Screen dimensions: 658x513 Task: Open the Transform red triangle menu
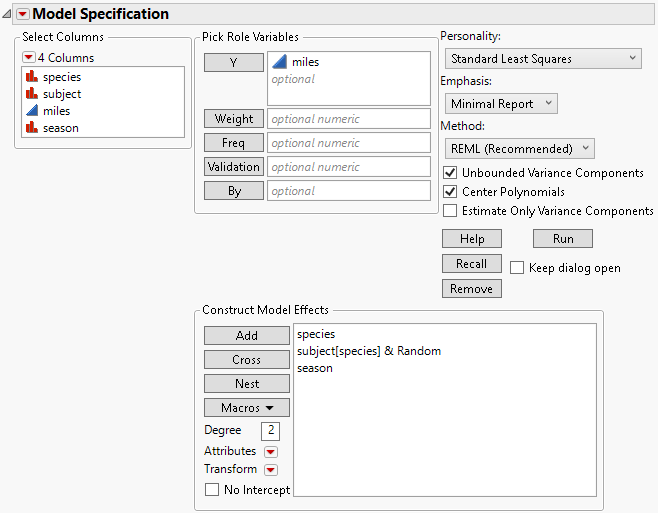pos(270,470)
